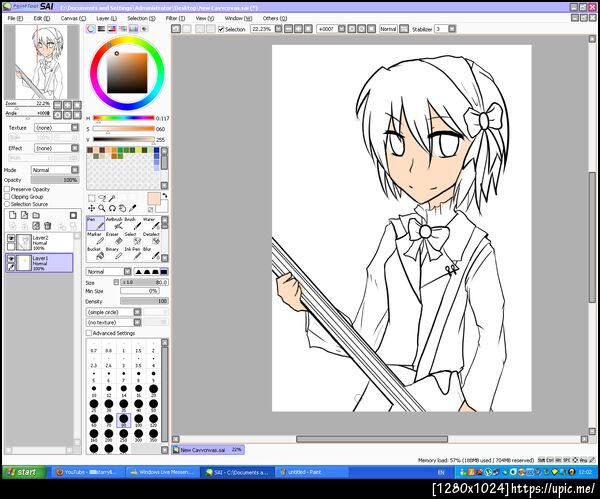This screenshot has width=600, height=499.
Task: Select the Binary pen tool
Action: click(114, 253)
